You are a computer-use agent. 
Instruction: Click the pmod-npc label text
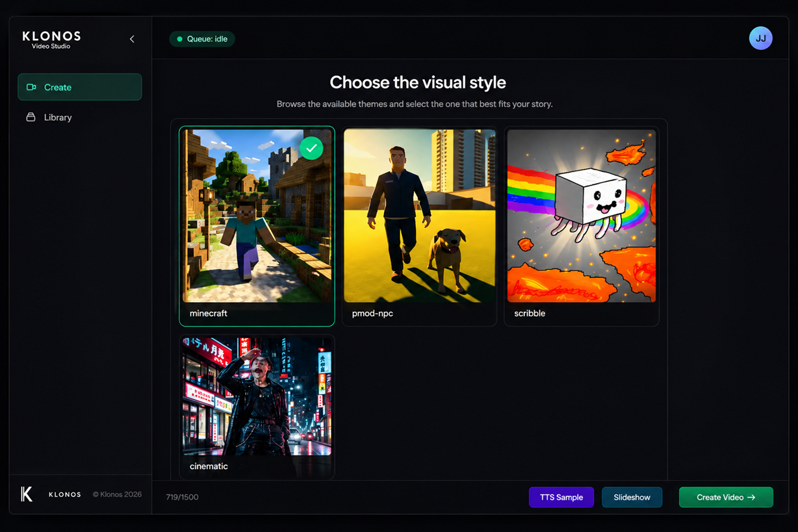(372, 313)
